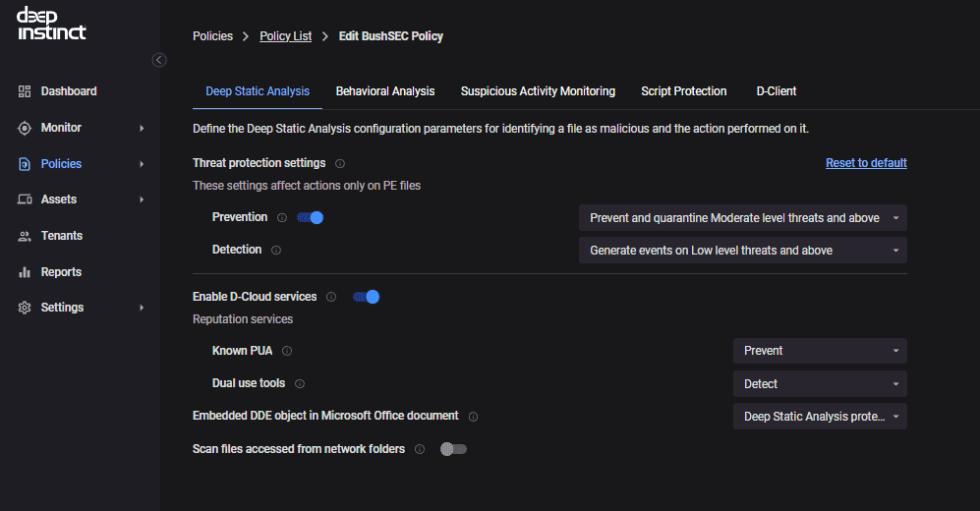Open info icon next to Dual use tools
980x511 pixels.
pos(300,383)
